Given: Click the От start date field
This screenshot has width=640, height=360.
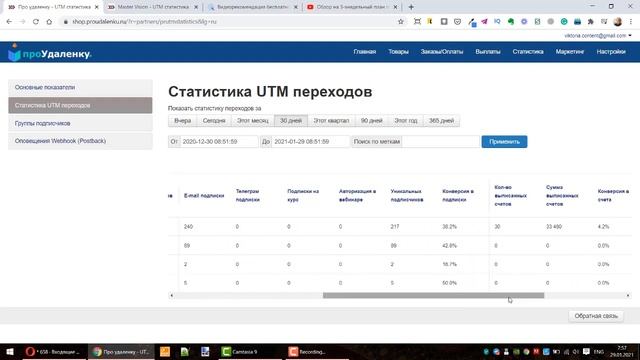Looking at the screenshot, I should [x=219, y=142].
